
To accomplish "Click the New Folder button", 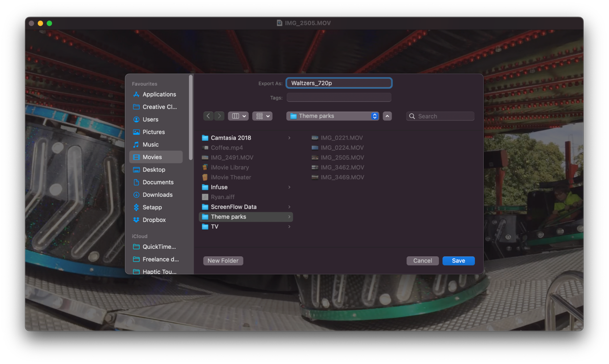I will (223, 261).
